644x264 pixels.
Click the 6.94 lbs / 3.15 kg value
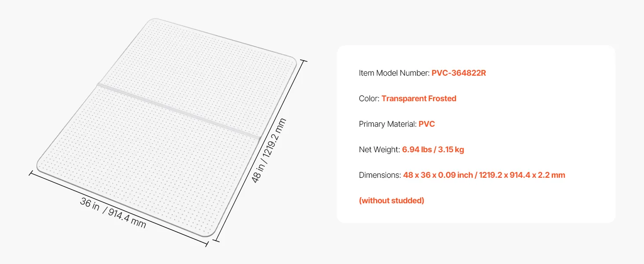pos(433,150)
